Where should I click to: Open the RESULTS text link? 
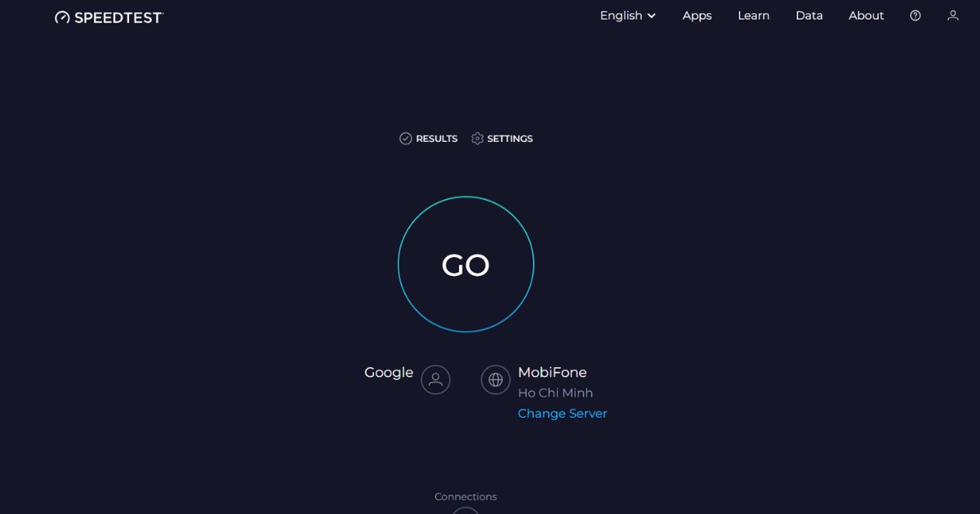436,139
